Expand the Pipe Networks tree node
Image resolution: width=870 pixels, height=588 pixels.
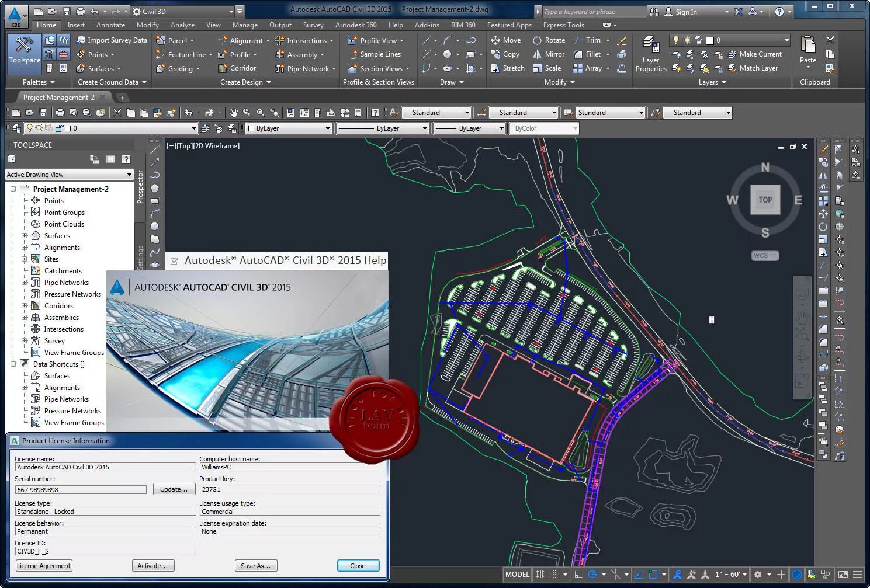click(24, 283)
